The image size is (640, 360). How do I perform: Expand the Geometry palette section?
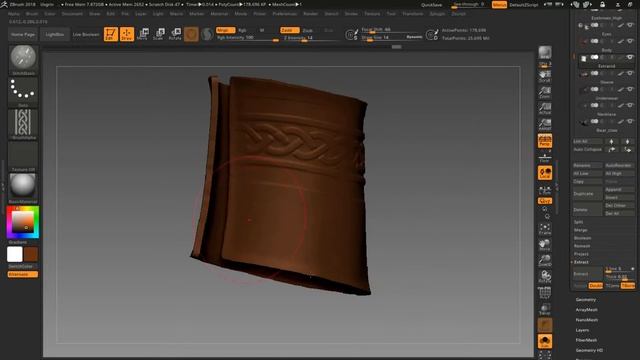[586, 300]
